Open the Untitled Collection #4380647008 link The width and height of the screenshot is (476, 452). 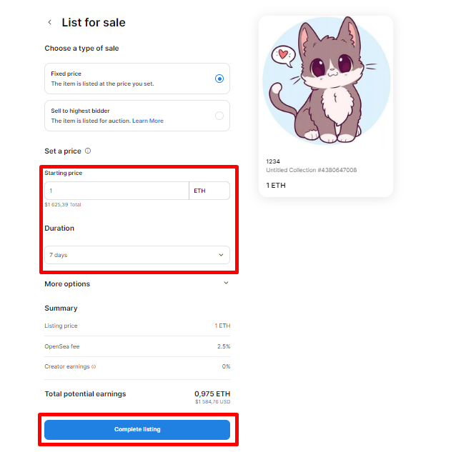click(311, 171)
